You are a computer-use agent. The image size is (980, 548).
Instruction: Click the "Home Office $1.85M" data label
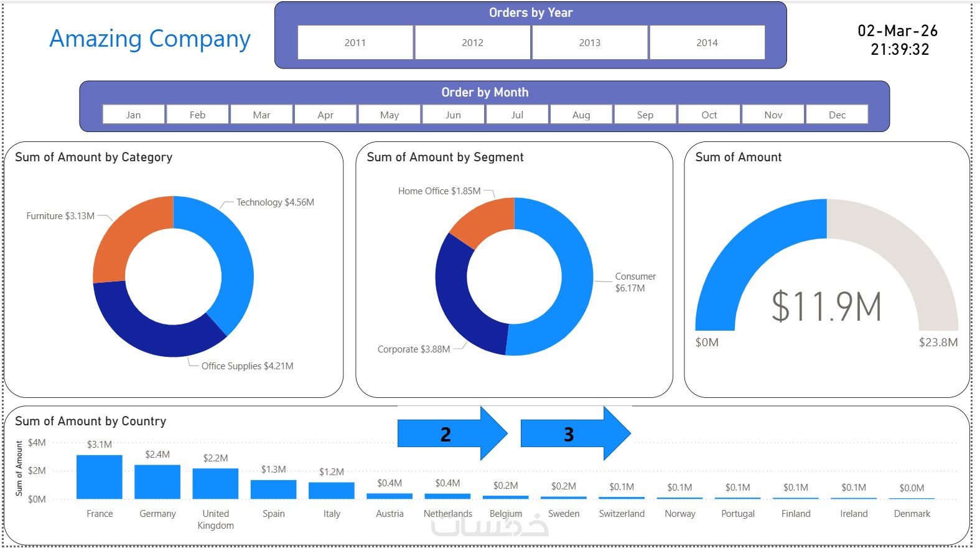(439, 191)
